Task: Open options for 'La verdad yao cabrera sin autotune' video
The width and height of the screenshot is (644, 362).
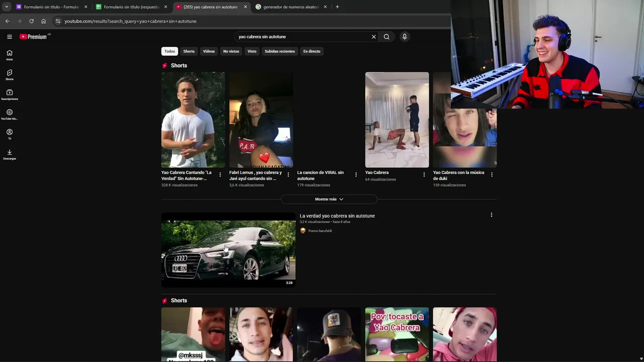Action: (x=492, y=215)
